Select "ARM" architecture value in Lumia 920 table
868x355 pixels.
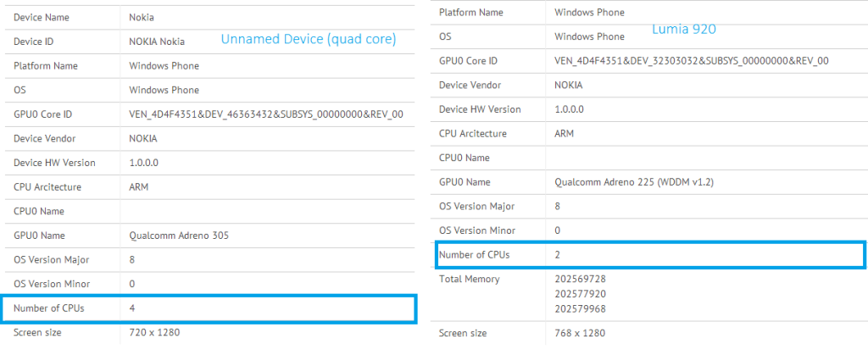[x=564, y=134]
